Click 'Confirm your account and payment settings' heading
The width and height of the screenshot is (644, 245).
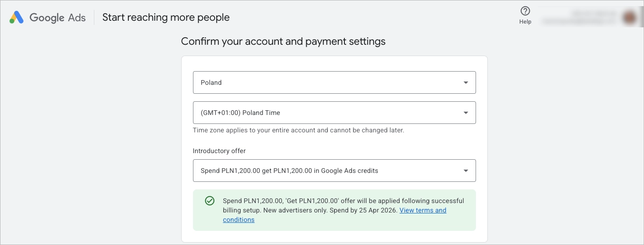(283, 41)
